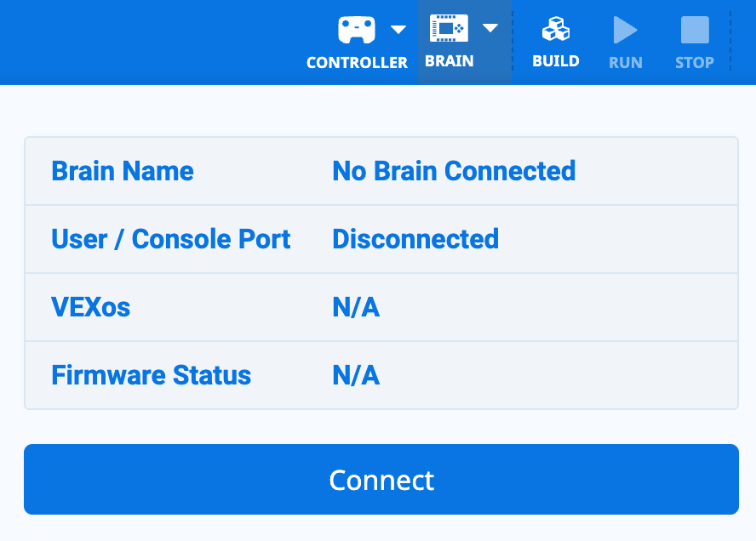Click the highlighted Brain panel tab
The width and height of the screenshot is (756, 541).
(x=464, y=42)
